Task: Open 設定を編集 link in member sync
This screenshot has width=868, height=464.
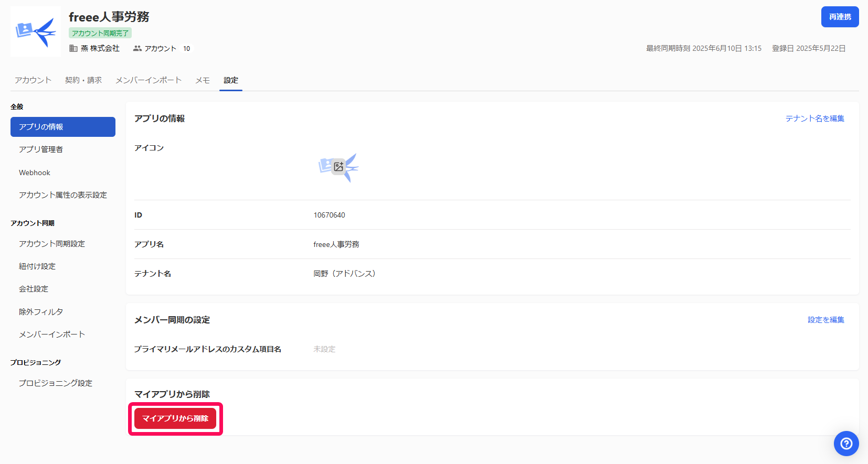Action: point(826,320)
